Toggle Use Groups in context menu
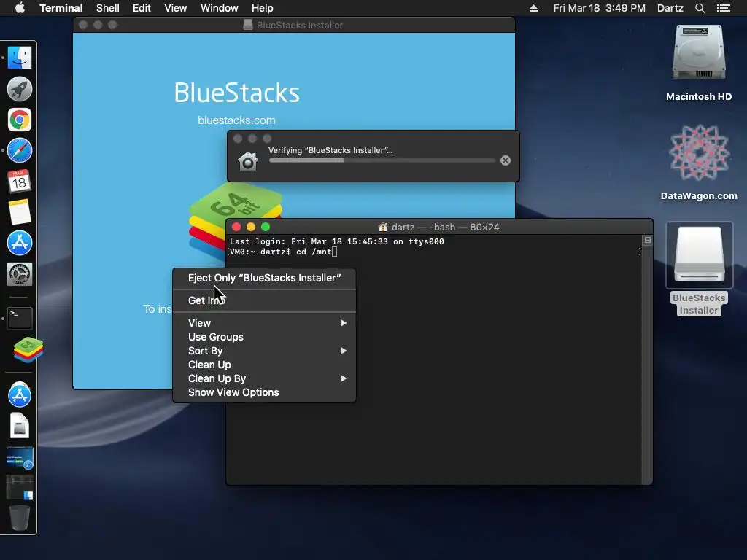The image size is (747, 560). 264,337
